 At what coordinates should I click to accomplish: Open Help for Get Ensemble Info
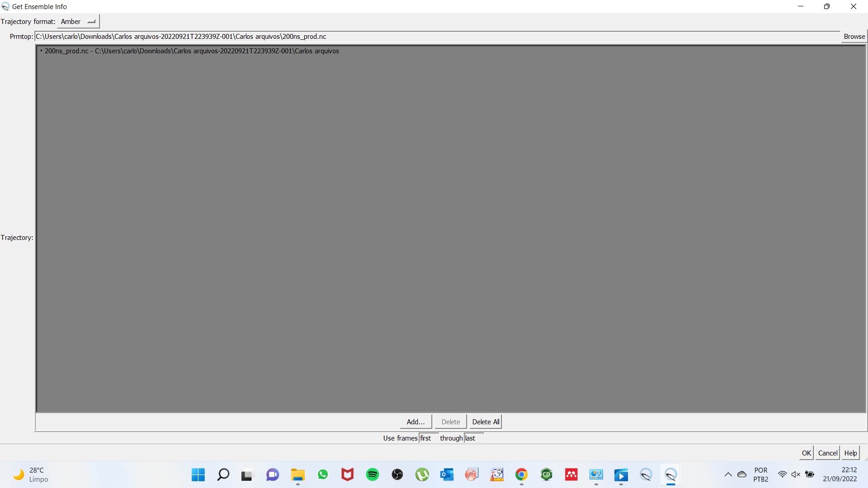point(850,453)
